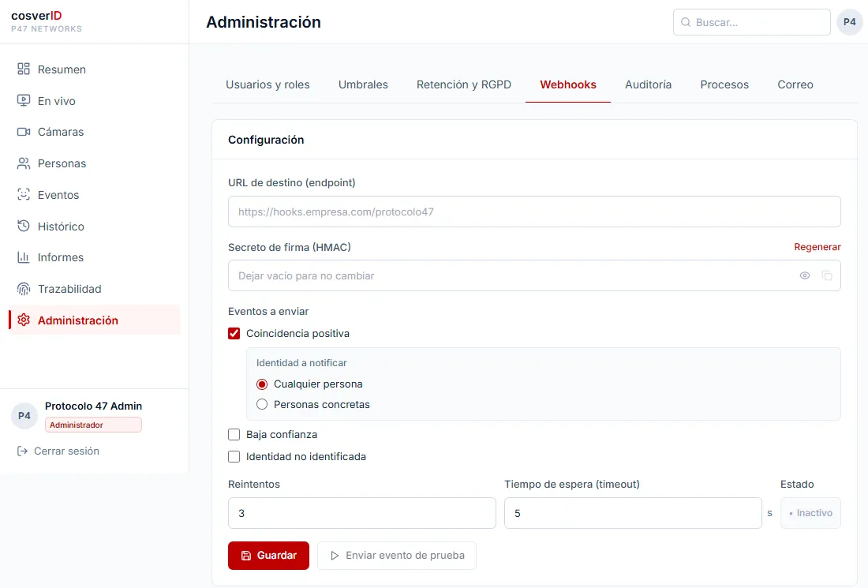This screenshot has height=588, width=868.
Task: Click the Trazabilidad fingerprint icon
Action: click(x=23, y=289)
